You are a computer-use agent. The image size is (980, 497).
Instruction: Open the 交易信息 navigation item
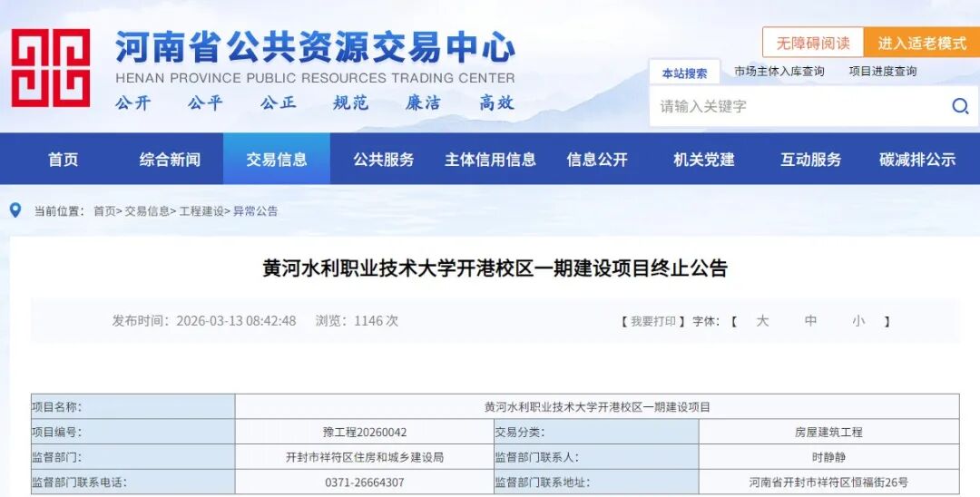277,160
